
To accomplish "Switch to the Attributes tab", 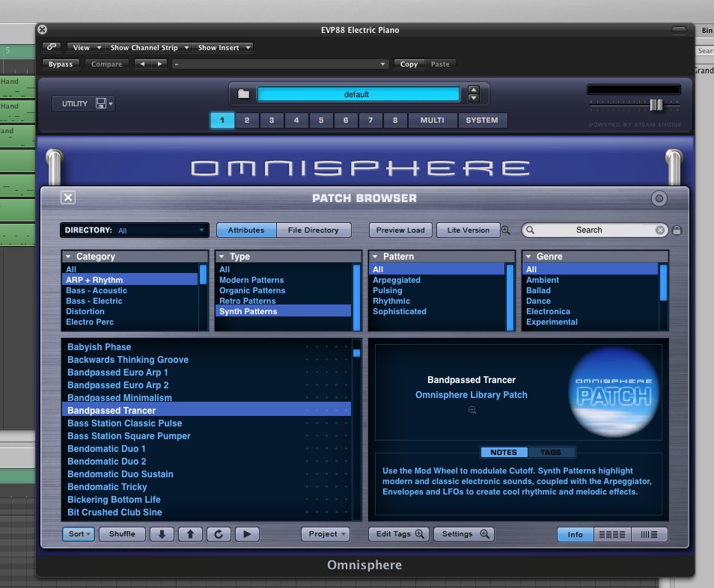I will tap(246, 230).
